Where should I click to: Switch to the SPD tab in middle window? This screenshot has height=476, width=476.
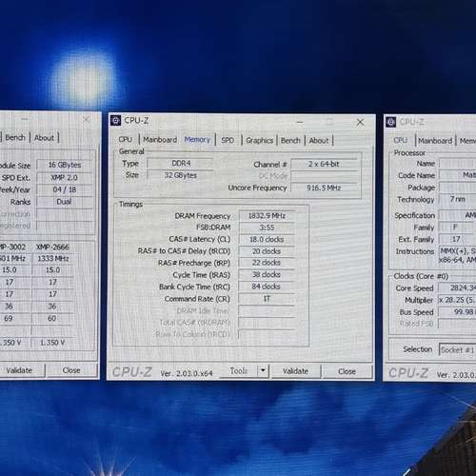[x=228, y=140]
